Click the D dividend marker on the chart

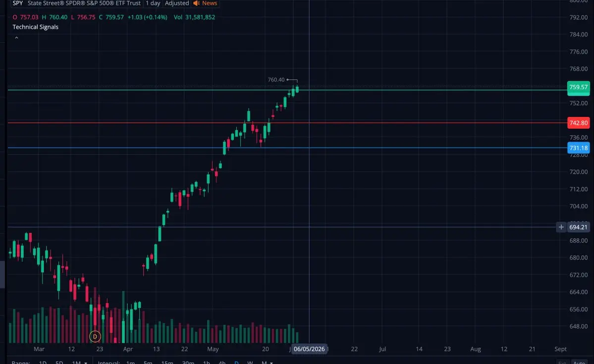95,336
